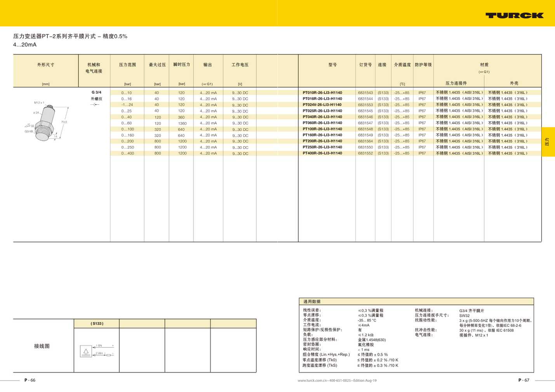Click the wrench size value SW32
This screenshot has height=392, width=555.
pos(465,316)
